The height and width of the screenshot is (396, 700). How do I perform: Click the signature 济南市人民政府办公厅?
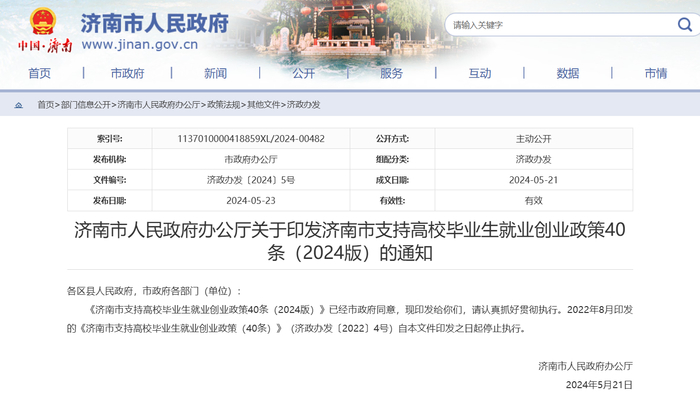[x=585, y=366]
